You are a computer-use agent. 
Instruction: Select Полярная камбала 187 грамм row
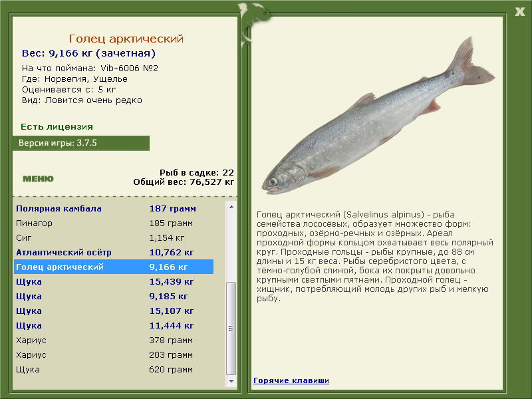(x=114, y=209)
